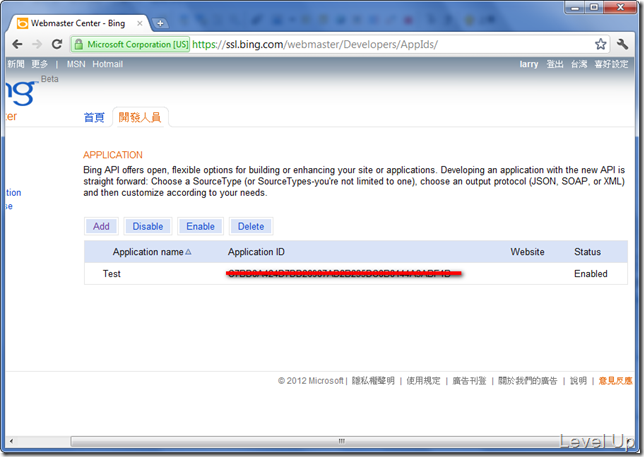Image resolution: width=644 pixels, height=457 pixels.
Task: Click the Bing favicon on the tab
Action: pyautogui.click(x=22, y=23)
